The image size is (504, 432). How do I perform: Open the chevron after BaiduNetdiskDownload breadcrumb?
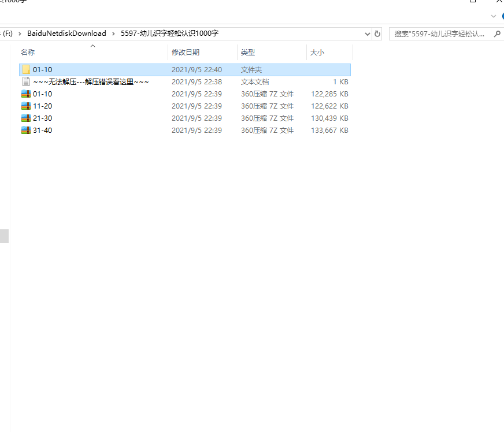[114, 33]
